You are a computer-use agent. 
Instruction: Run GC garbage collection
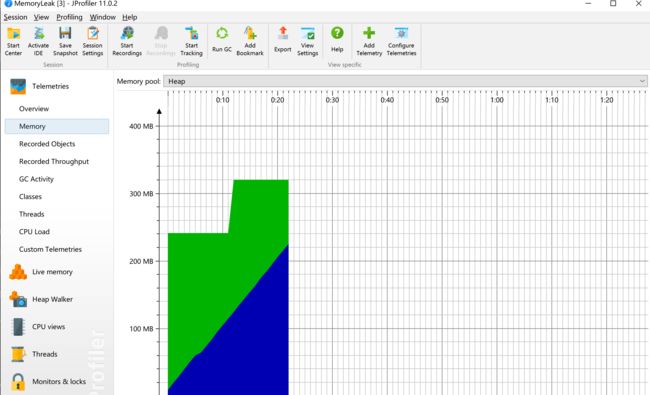(x=222, y=39)
